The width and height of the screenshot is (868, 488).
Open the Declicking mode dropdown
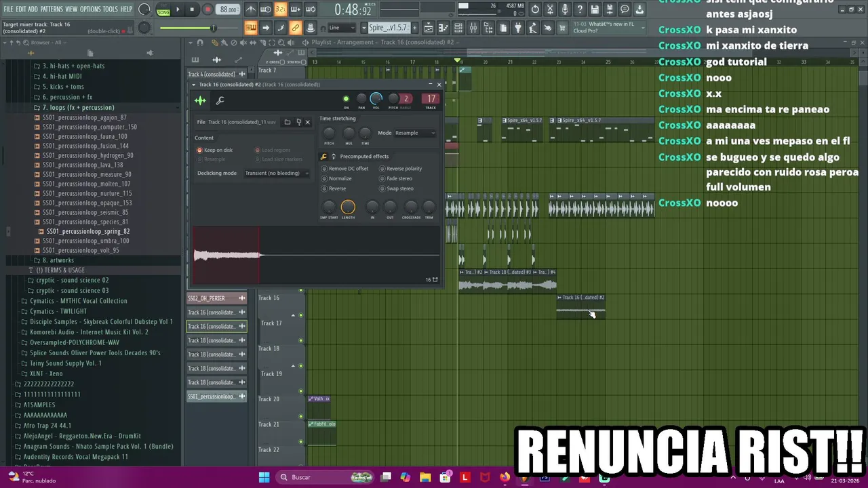click(x=277, y=173)
